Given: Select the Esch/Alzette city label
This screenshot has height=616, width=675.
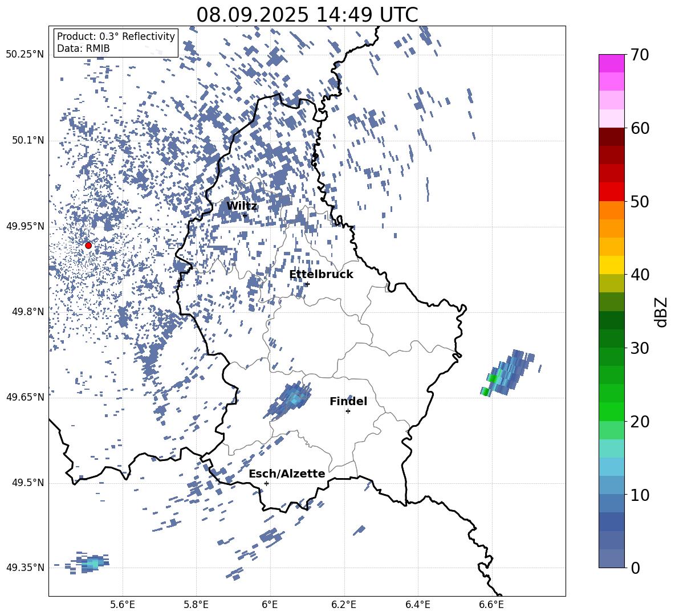Looking at the screenshot, I should (287, 474).
